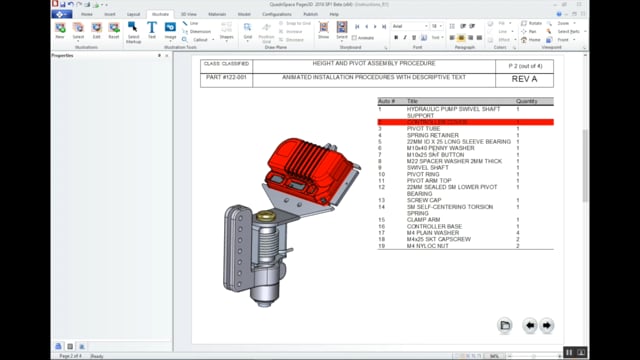This screenshot has height=360, width=640.
Task: Switch to the Home ribbon tab
Action: coord(87,14)
